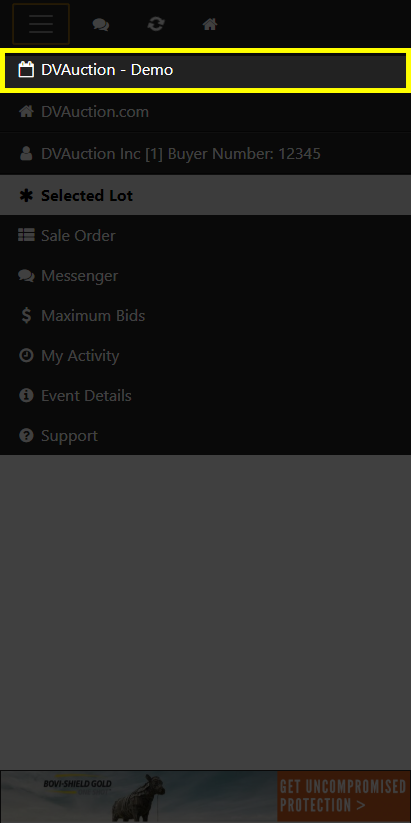411x823 pixels.
Task: Click house icon next to DVAuction.com
Action: pyautogui.click(x=26, y=111)
